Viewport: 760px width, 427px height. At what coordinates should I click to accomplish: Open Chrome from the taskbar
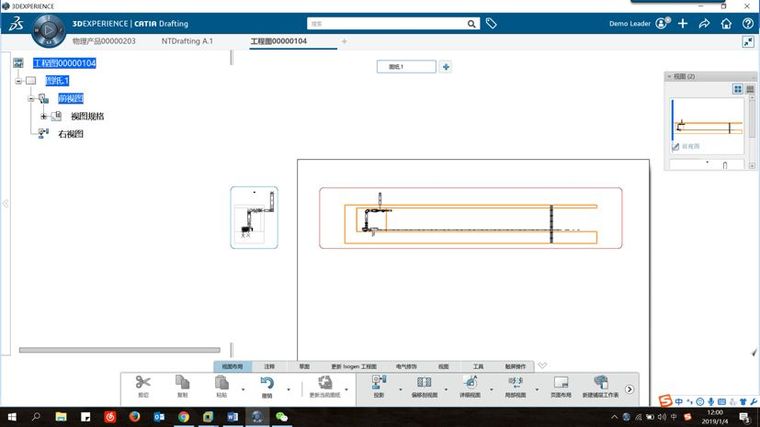[184, 417]
